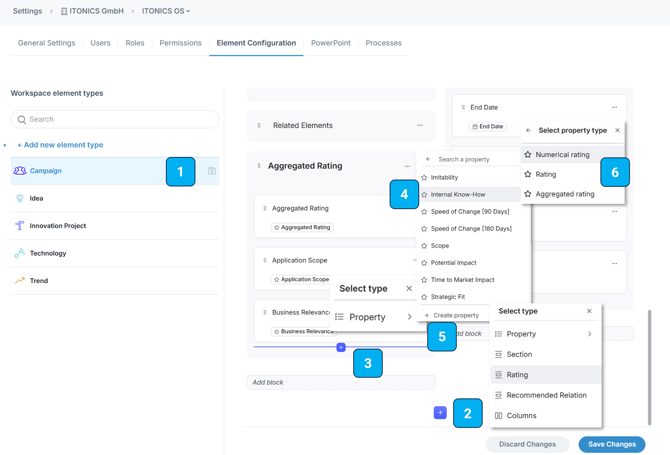Image resolution: width=670 pixels, height=455 pixels.
Task: Click the Trend arrow icon
Action: click(x=20, y=281)
